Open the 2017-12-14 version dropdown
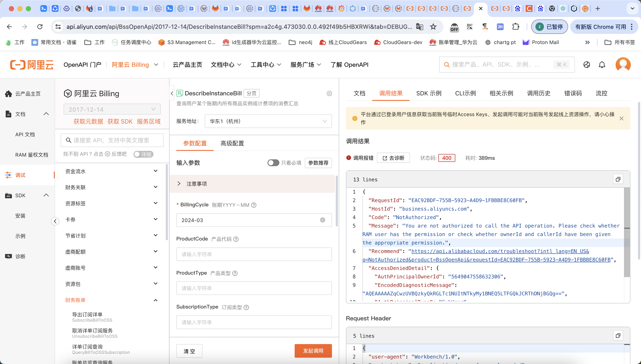The height and width of the screenshot is (364, 641). 112,109
